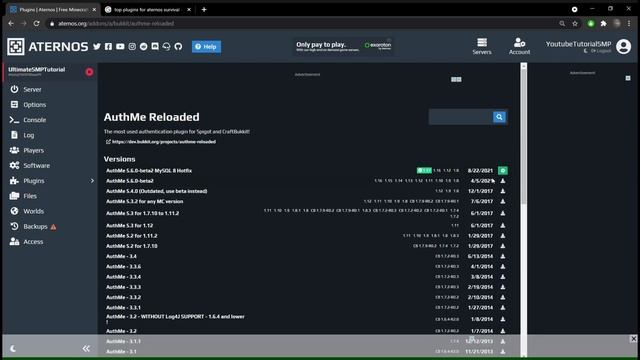Download AuthMe - 3.2 WITHOUT Log4J SUPPORT

tap(503, 319)
